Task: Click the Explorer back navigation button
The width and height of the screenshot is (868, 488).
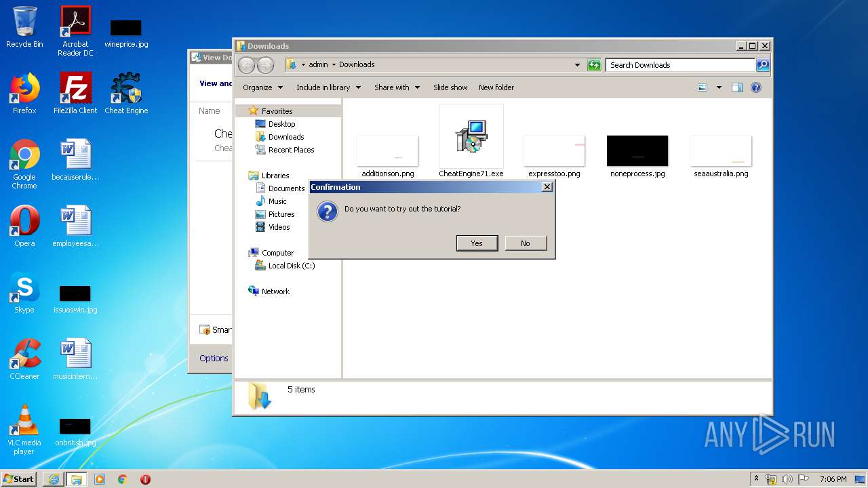Action: click(x=246, y=65)
